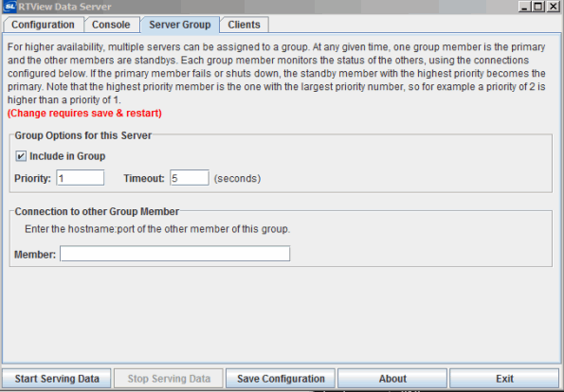Viewport: 564px width, 392px height.
Task: Uncheck the Include in Group checkbox
Action: [x=21, y=156]
